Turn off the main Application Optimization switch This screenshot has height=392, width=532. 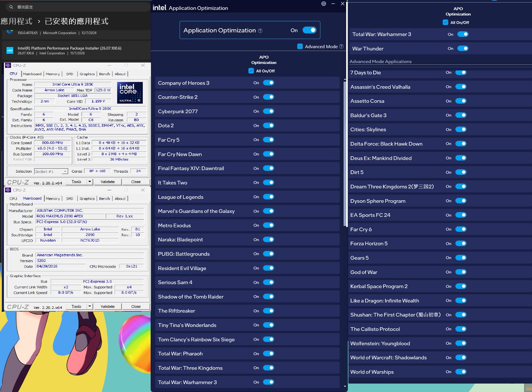click(x=309, y=30)
